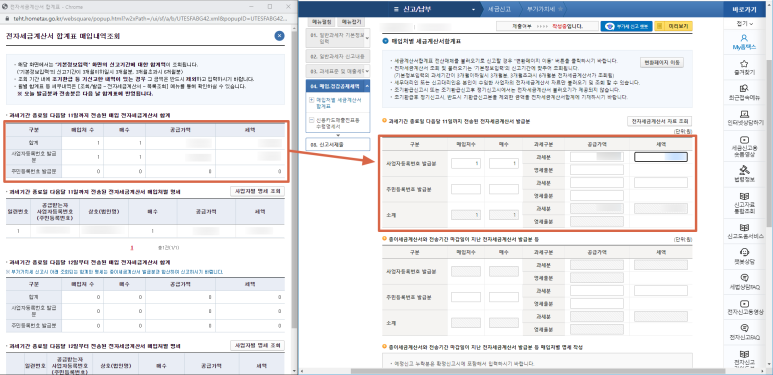Image resolution: width=773 pixels, height=375 pixels.
Task: Open step 02 일반과세자 신고내용
Action: [338, 56]
